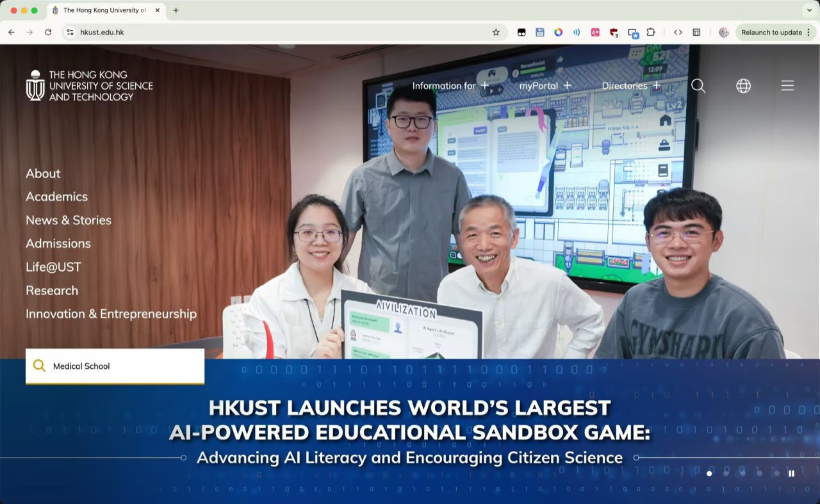The height and width of the screenshot is (504, 820).
Task: Toggle the browser side panel icon
Action: (x=696, y=32)
